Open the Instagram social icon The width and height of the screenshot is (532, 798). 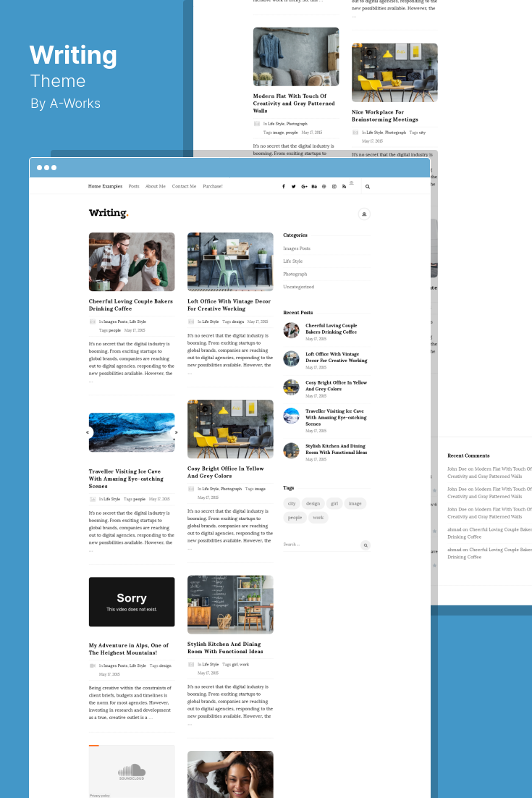(x=334, y=187)
